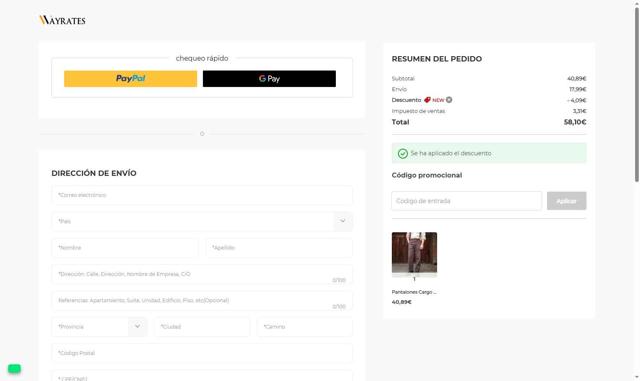The image size is (640, 381).
Task: Click the green checkmark discount-applied icon
Action: pyautogui.click(x=403, y=154)
